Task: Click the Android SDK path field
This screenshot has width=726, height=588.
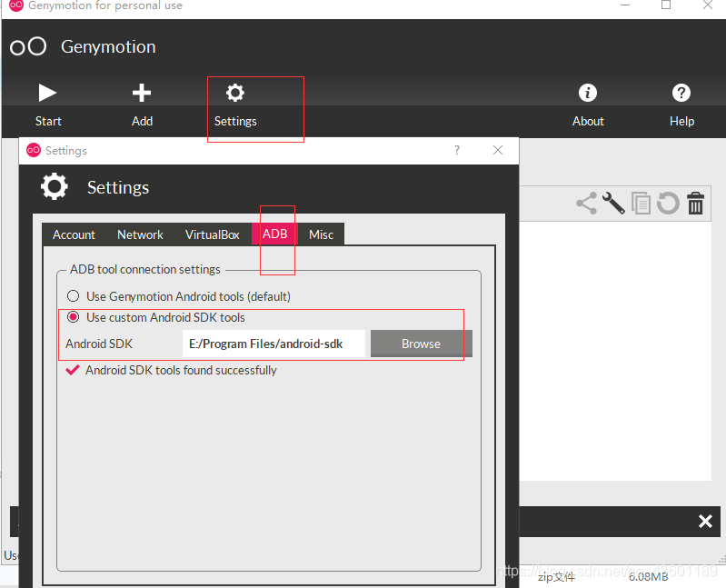Action: click(273, 344)
